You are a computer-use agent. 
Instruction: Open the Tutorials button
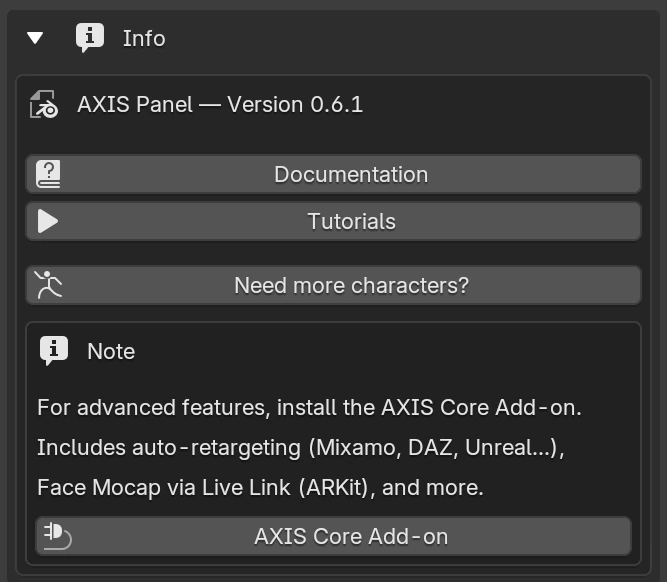pos(334,221)
